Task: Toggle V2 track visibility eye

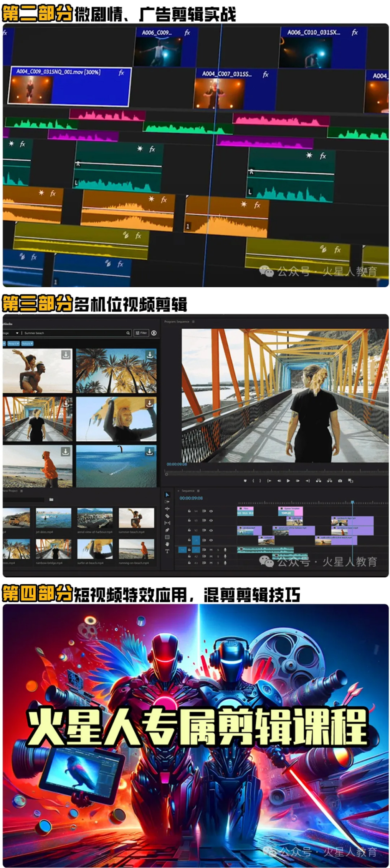Action: pos(211,530)
